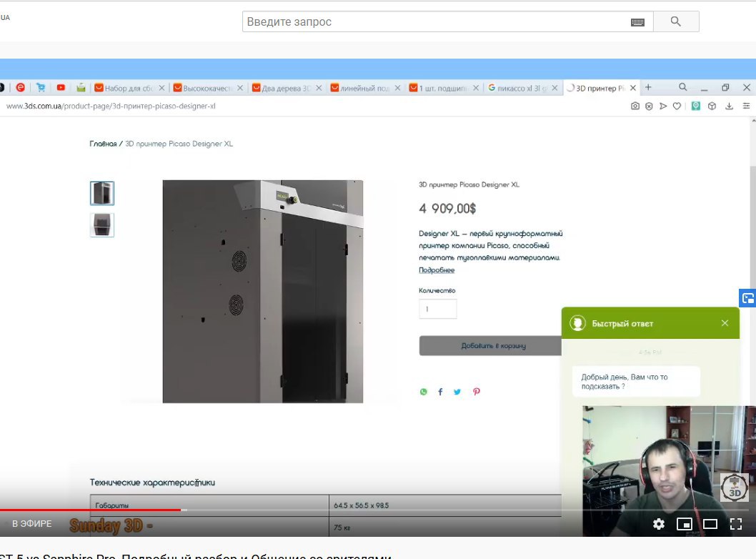Click the '64.5 x 56.5 x 98.5' dimensions cell
The image size is (756, 559).
[x=361, y=505]
